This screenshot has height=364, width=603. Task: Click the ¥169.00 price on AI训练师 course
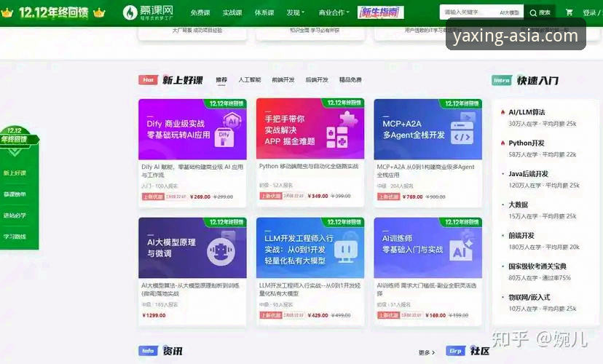coord(435,315)
